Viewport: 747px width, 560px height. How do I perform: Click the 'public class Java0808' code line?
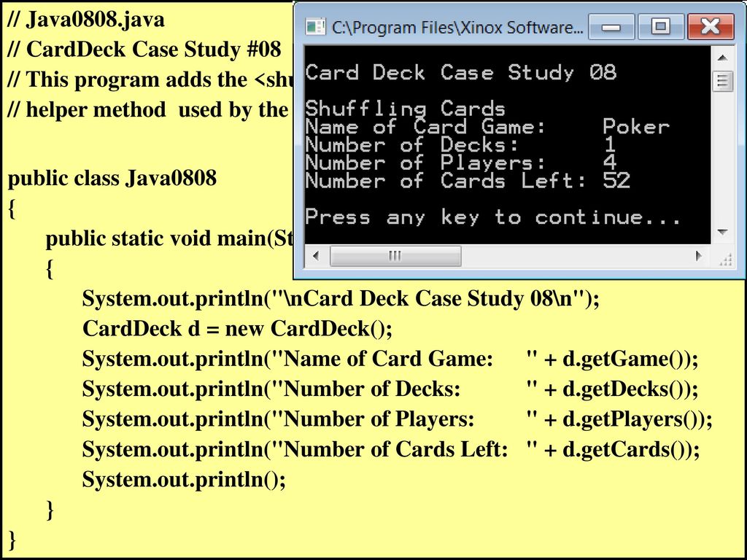[112, 179]
